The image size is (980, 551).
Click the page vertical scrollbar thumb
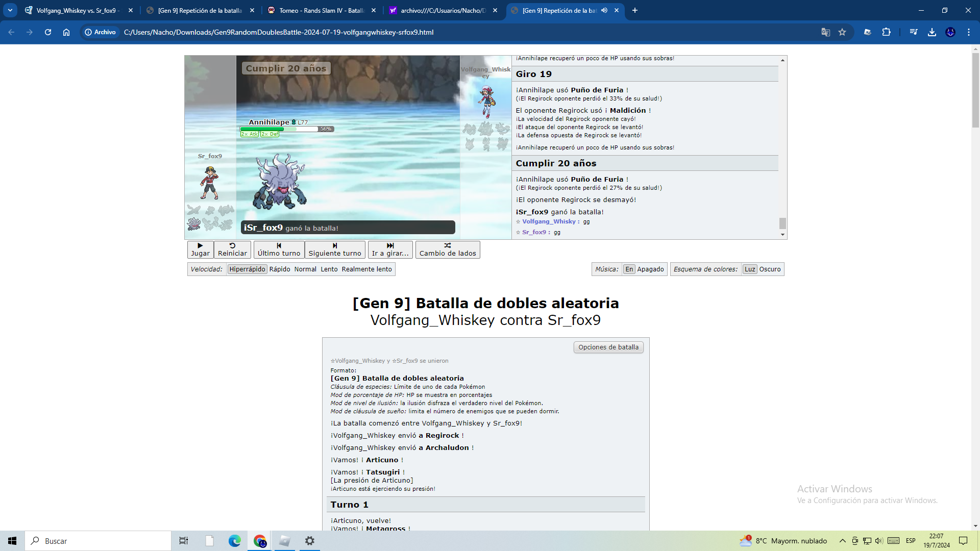tap(975, 90)
